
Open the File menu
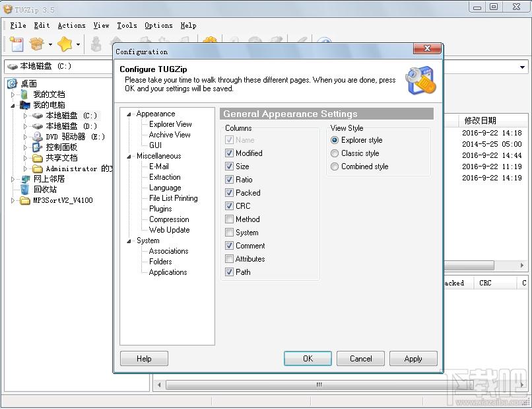pyautogui.click(x=18, y=26)
